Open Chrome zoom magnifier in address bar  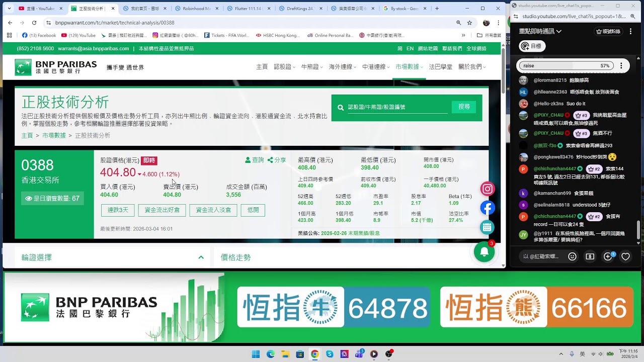click(x=458, y=23)
